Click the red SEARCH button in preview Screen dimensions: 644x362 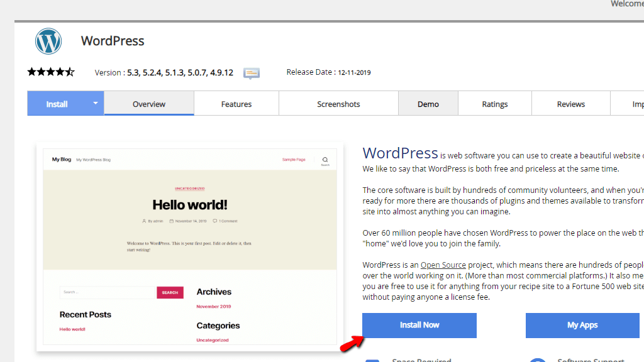pyautogui.click(x=170, y=292)
